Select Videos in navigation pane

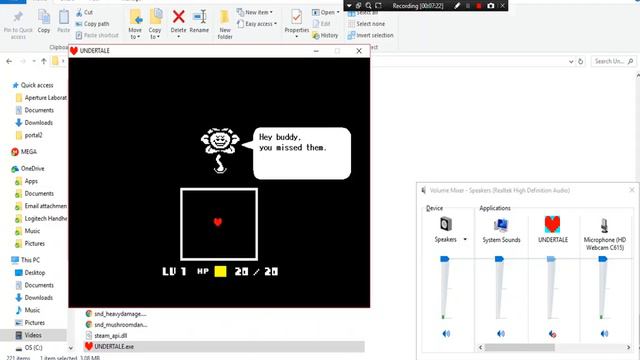click(x=33, y=335)
